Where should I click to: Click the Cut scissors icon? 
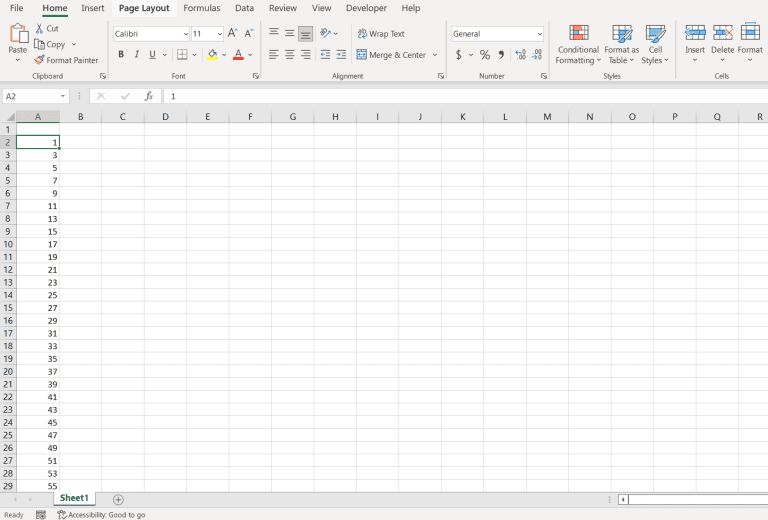(x=39, y=28)
